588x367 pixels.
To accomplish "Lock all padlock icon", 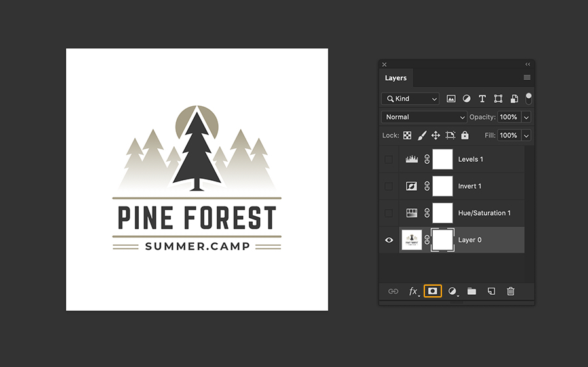I will pos(465,136).
